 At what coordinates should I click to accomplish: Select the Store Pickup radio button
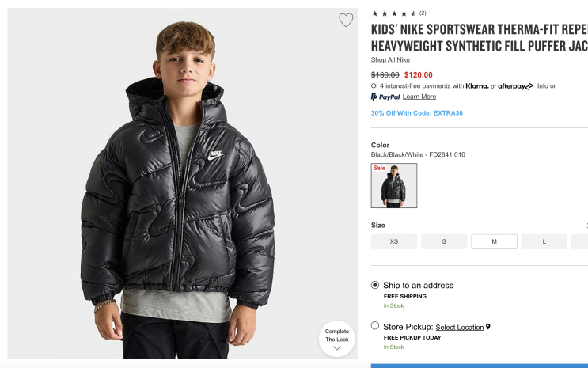[375, 326]
